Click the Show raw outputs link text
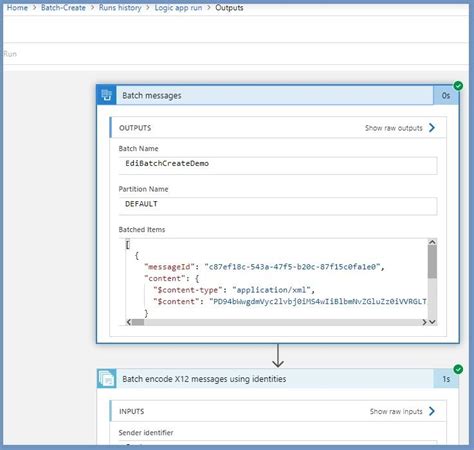The height and width of the screenshot is (450, 474). coord(394,128)
